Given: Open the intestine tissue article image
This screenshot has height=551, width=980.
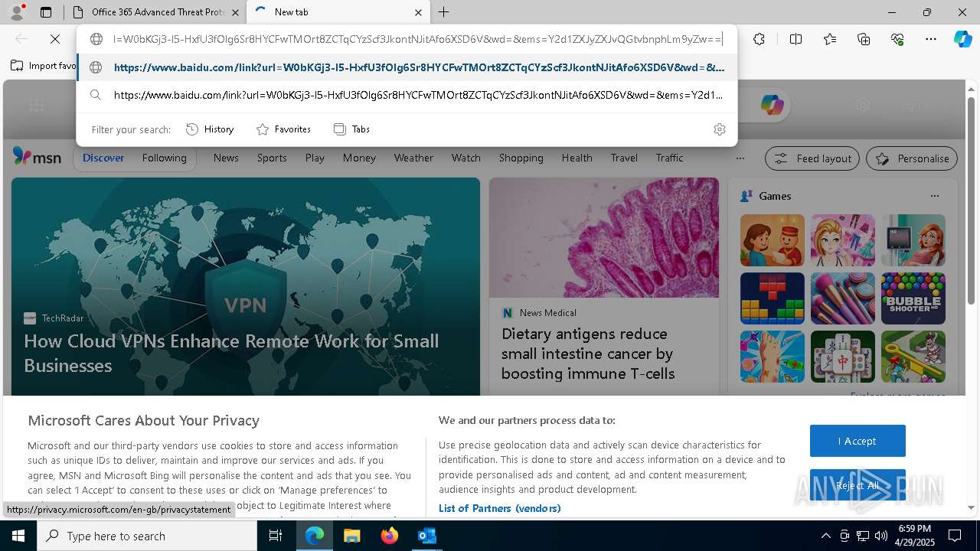Looking at the screenshot, I should 604,237.
